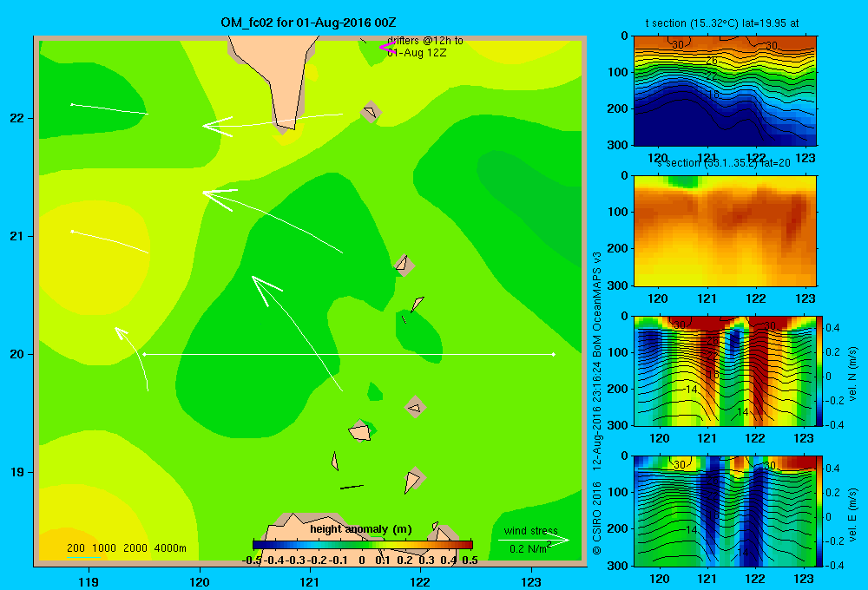Click the '01-Aug 12Z' drifter date text
868x590 pixels.
[x=417, y=53]
